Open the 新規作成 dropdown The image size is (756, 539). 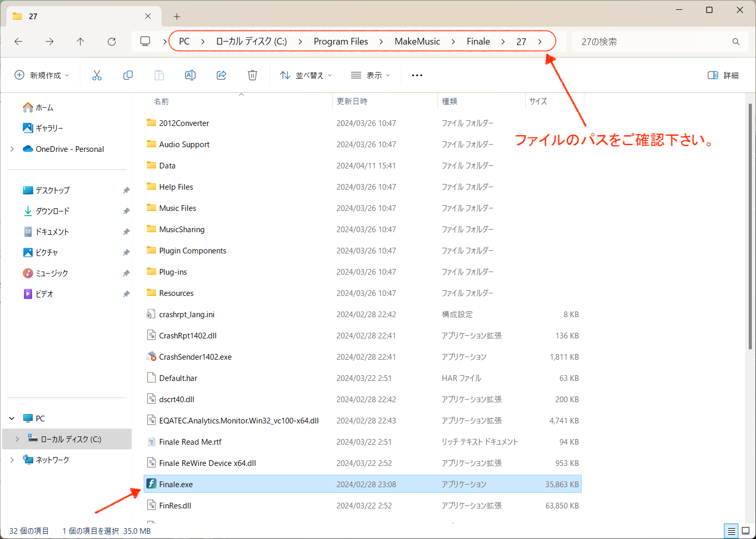[41, 75]
